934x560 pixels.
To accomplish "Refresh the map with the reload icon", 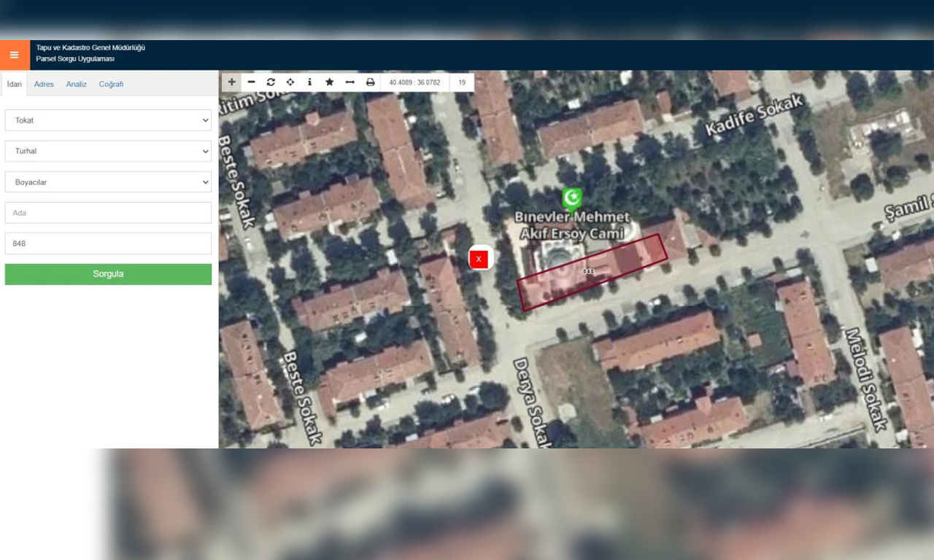I will [x=271, y=82].
